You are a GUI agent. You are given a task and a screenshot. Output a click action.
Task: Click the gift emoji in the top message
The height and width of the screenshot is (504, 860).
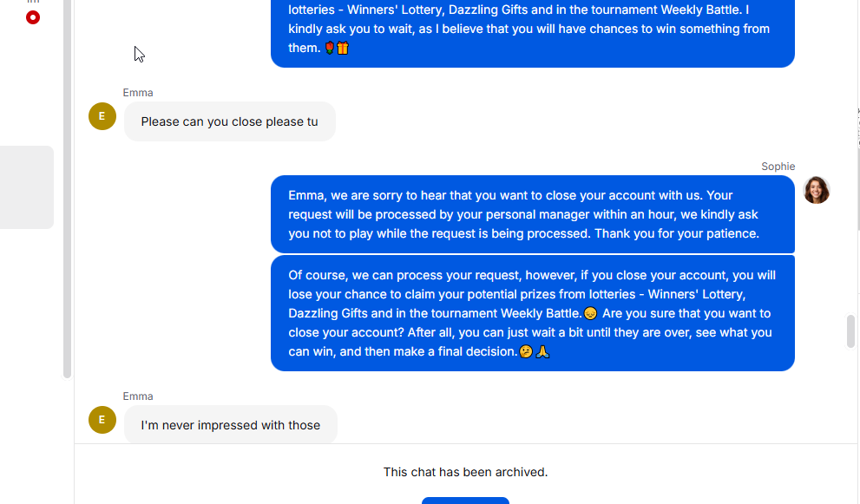[x=343, y=49]
